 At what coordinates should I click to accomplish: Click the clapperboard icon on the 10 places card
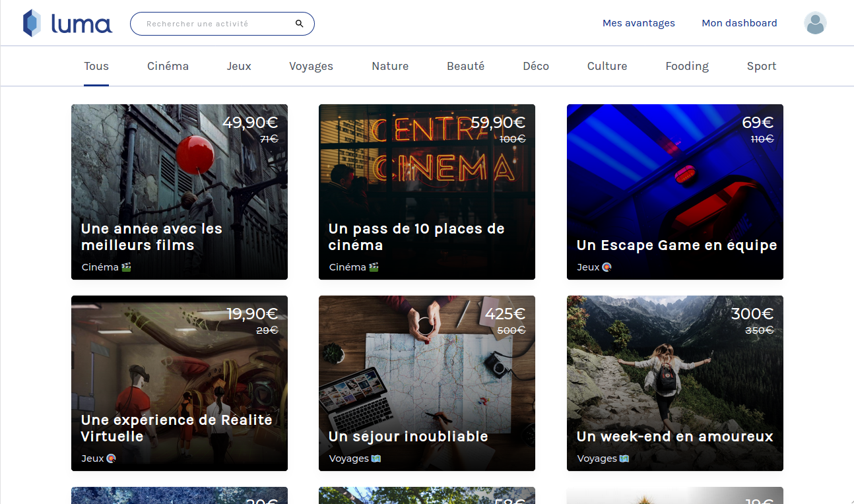[374, 267]
